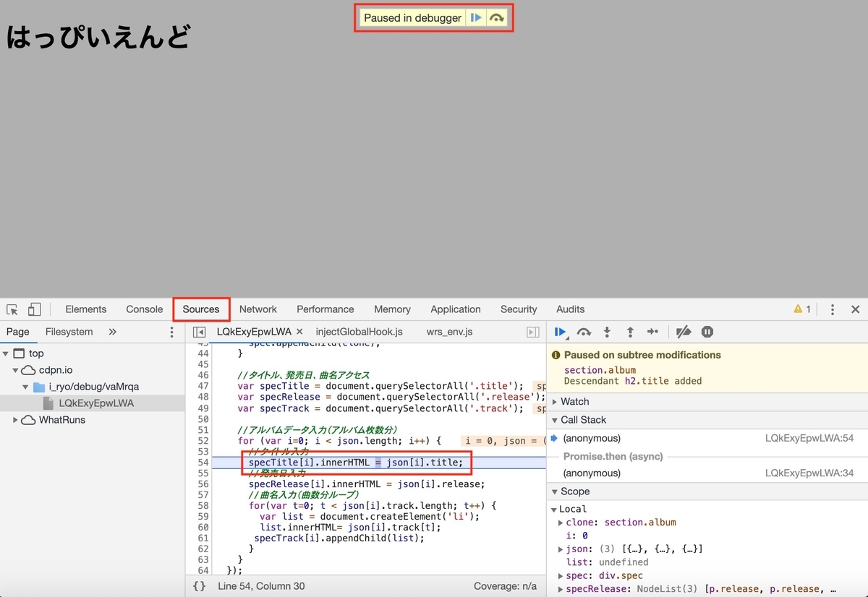Expand the spec: div.spec variable
Image resolution: width=868 pixels, height=597 pixels.
[561, 576]
